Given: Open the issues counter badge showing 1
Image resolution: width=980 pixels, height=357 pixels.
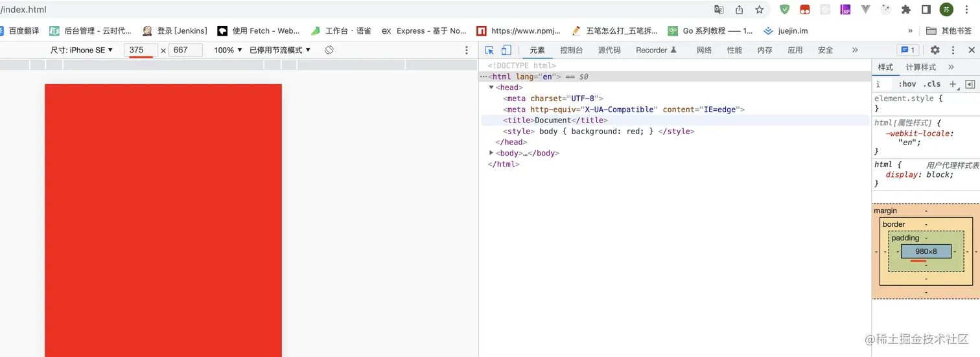Looking at the screenshot, I should pos(908,50).
